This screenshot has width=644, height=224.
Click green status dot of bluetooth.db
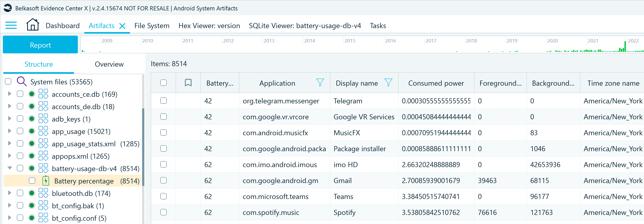click(32, 193)
